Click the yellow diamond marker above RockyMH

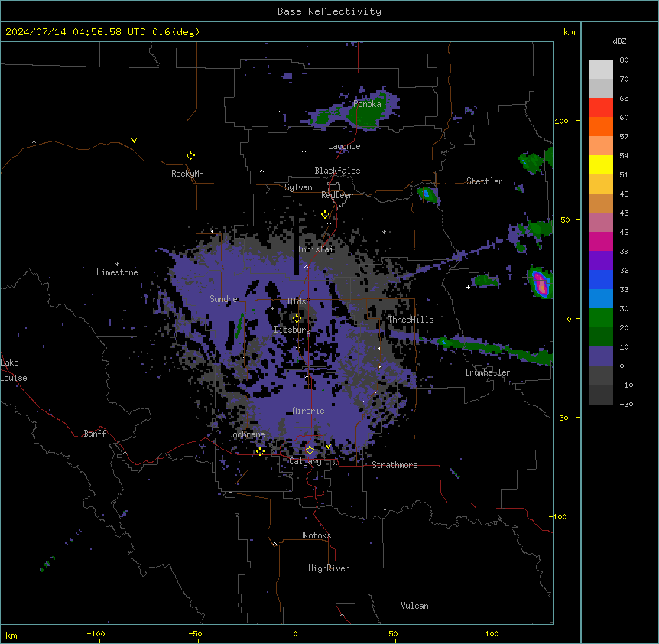point(190,156)
